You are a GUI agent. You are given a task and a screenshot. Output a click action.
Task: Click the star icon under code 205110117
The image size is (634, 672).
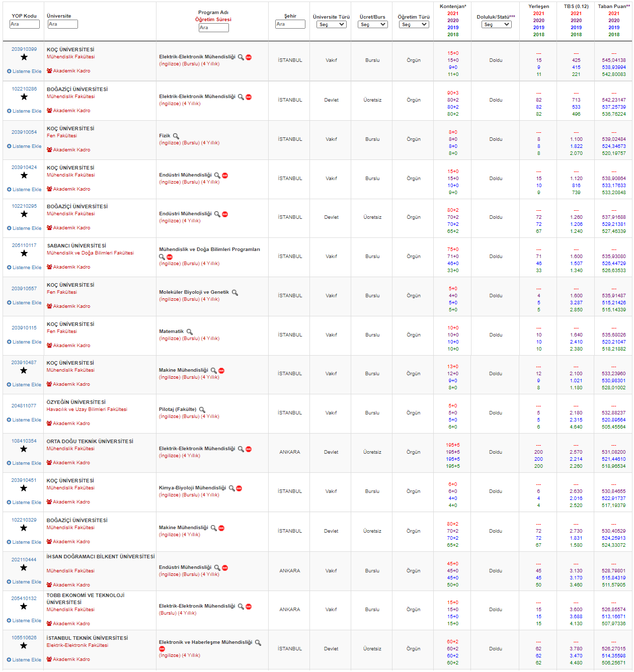(24, 254)
